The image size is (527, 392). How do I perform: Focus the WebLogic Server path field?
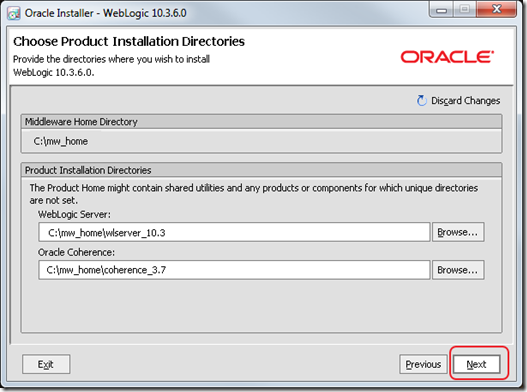point(234,232)
